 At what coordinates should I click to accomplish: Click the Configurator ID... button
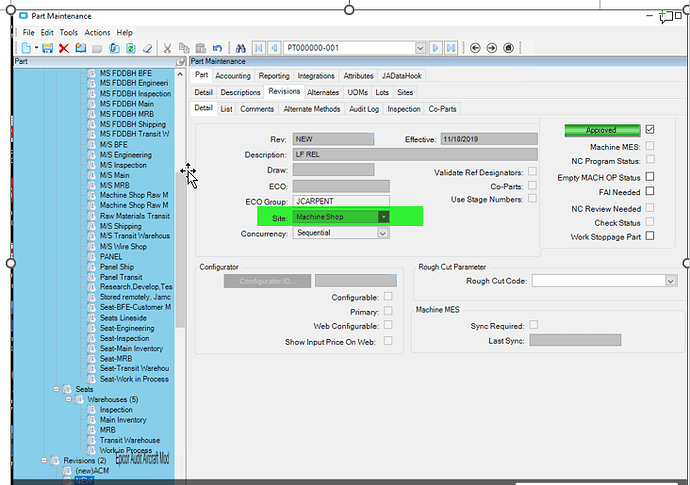pos(267,281)
